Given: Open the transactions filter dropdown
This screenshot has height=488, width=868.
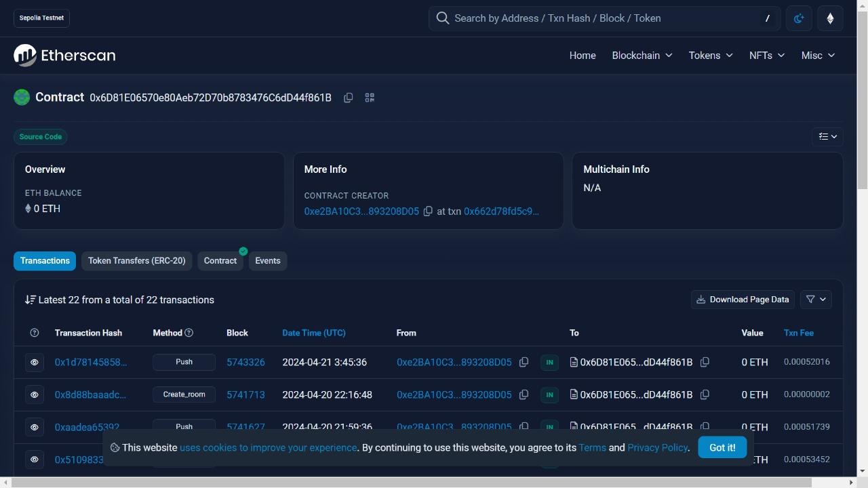Looking at the screenshot, I should click(816, 300).
